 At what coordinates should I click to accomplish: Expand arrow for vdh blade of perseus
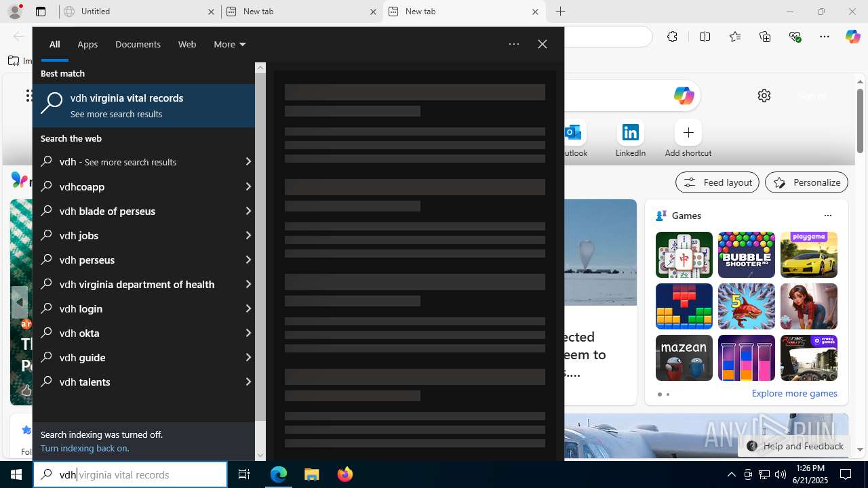click(248, 211)
